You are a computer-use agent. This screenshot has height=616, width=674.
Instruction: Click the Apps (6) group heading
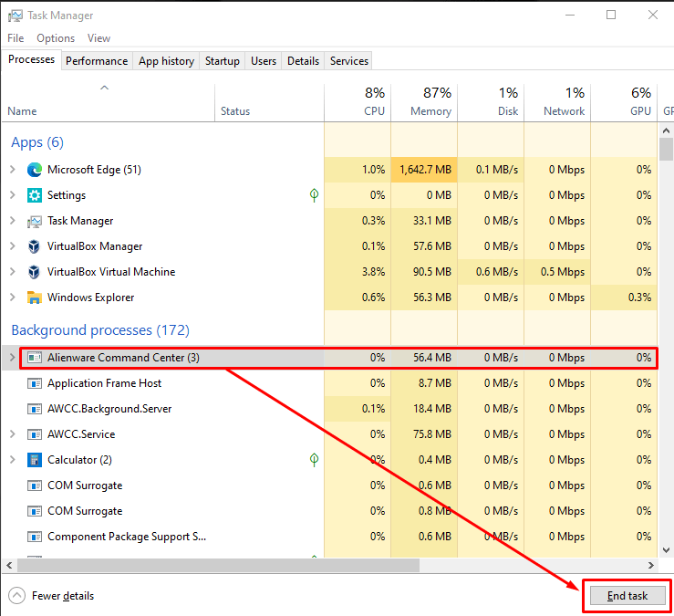[x=37, y=142]
